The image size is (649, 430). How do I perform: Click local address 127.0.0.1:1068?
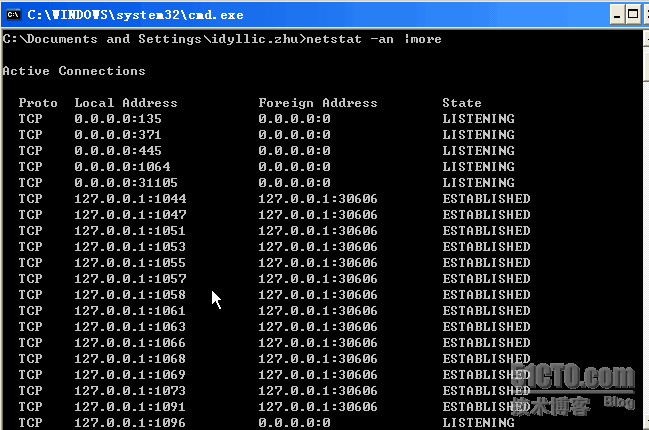(x=130, y=359)
